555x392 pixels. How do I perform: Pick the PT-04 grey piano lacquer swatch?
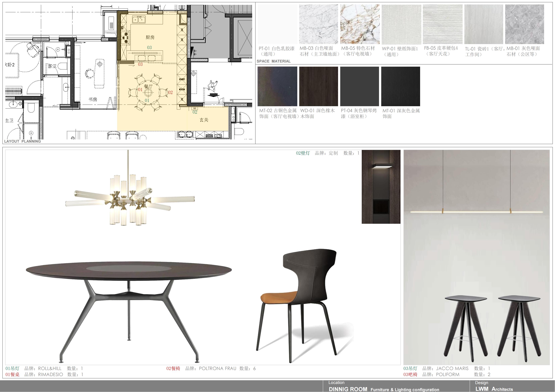(x=359, y=86)
